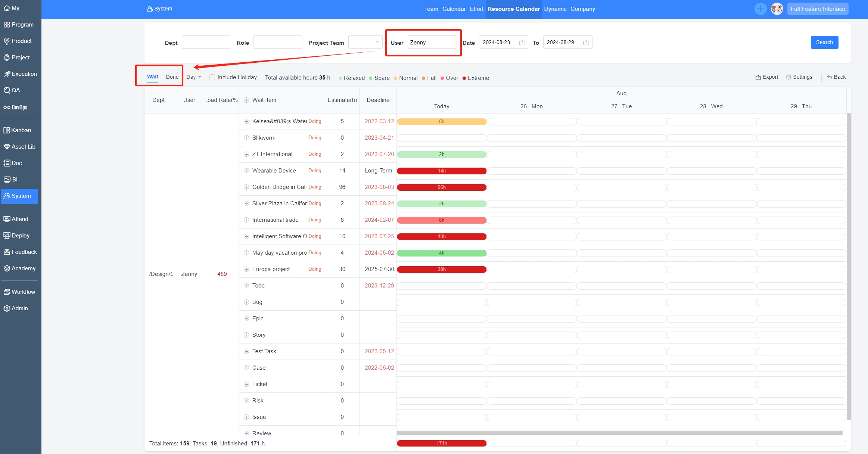Viewport: 868px width, 454px height.
Task: Click the 96h Golden Bridge load bar
Action: pyautogui.click(x=441, y=187)
